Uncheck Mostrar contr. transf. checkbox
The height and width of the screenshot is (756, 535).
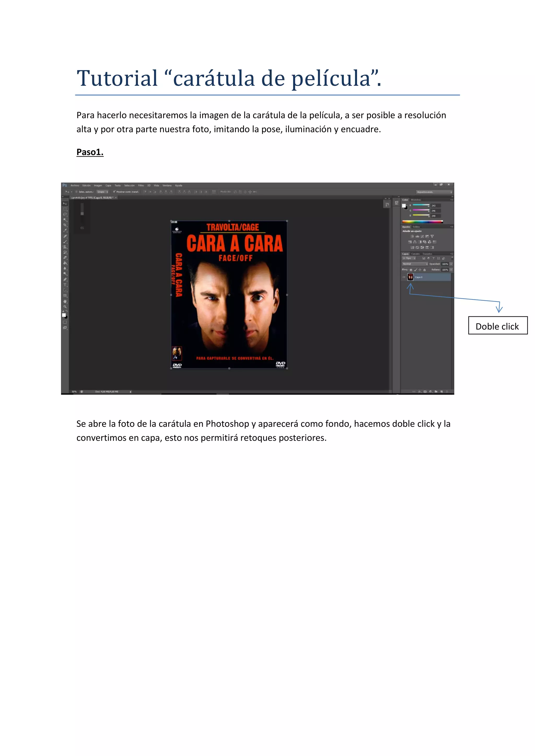click(114, 192)
